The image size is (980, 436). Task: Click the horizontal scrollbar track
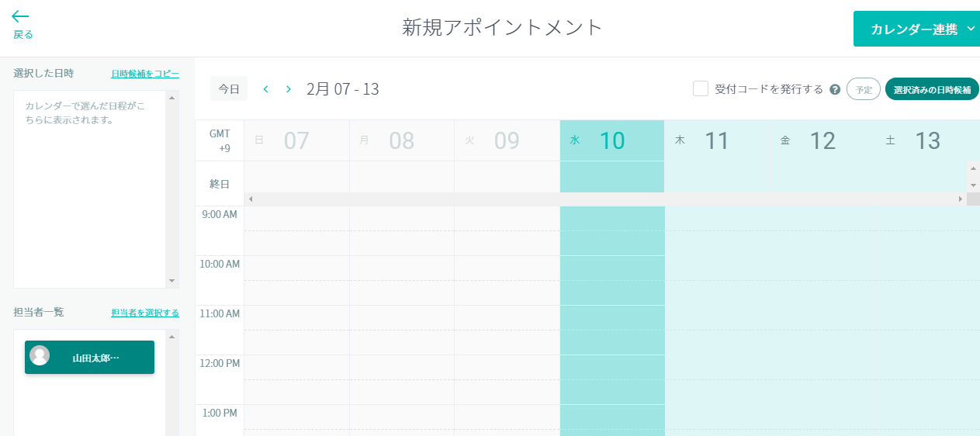(x=605, y=199)
